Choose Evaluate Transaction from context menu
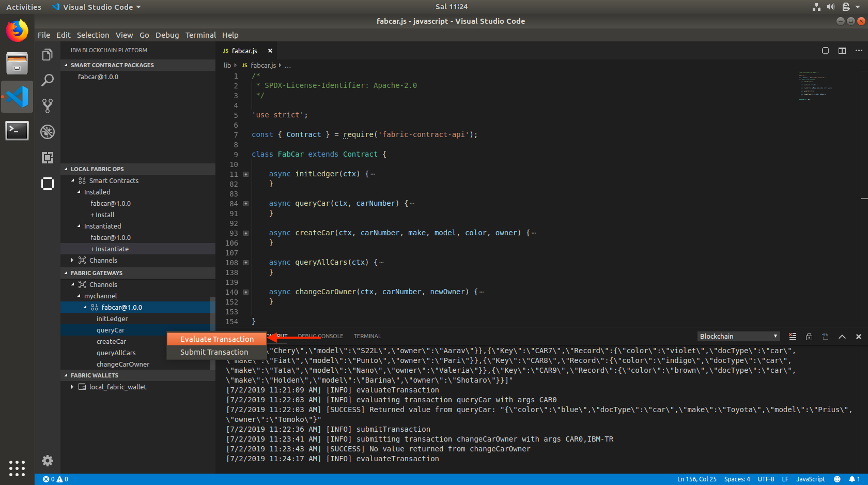This screenshot has height=485, width=868. [216, 339]
